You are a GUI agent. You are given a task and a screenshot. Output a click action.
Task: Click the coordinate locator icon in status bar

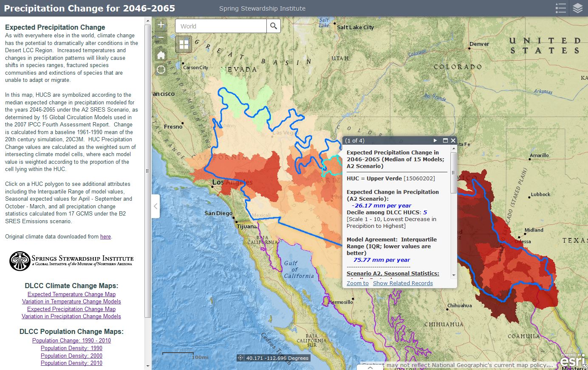pos(240,358)
